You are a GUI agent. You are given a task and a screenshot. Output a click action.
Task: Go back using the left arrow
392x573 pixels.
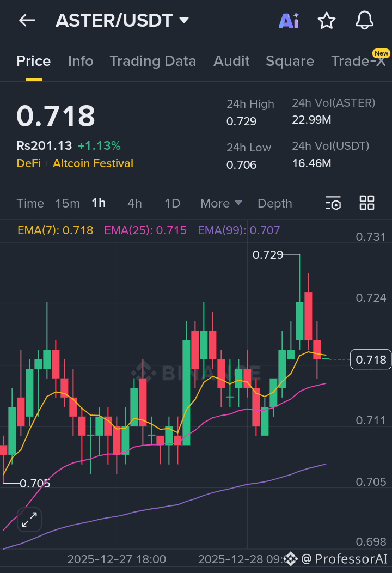27,20
